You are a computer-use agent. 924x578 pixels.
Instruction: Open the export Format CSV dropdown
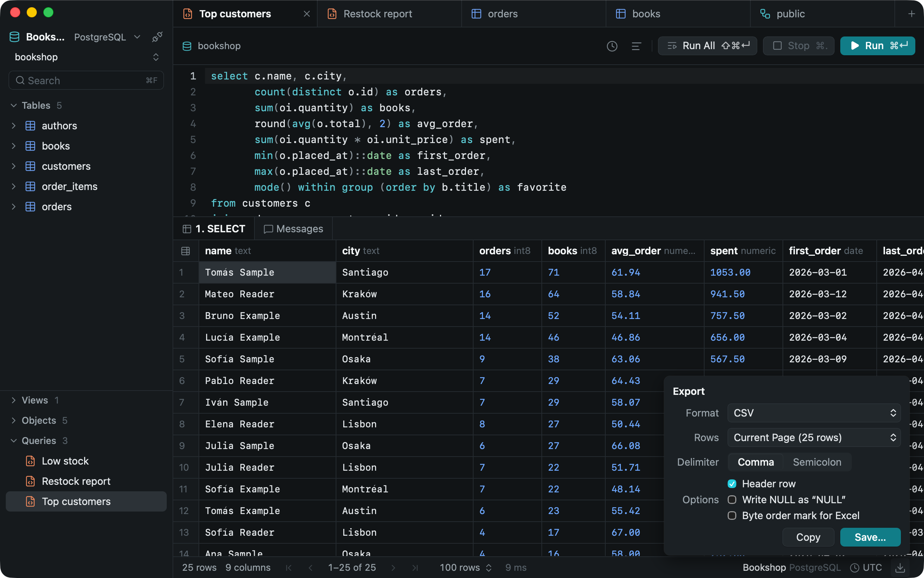tap(814, 413)
